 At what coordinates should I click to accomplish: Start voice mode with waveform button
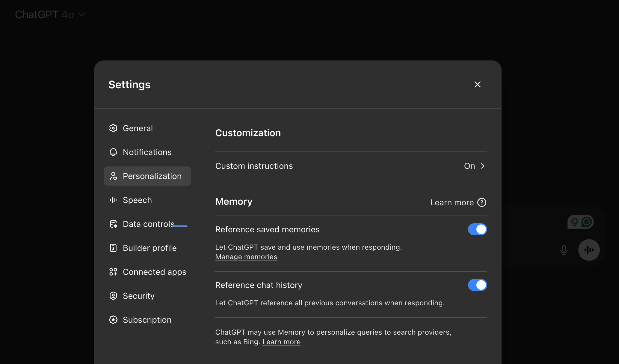(x=589, y=250)
